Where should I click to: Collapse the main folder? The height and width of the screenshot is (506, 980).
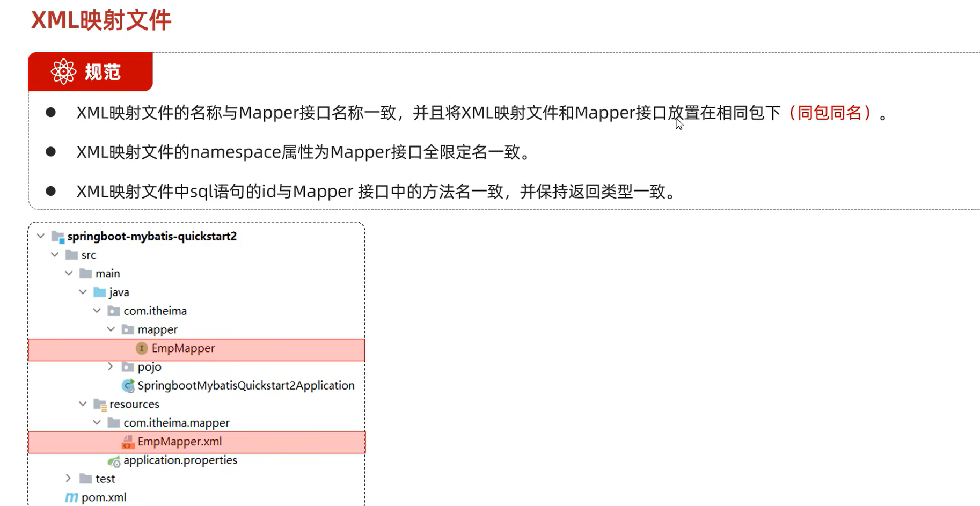pos(68,273)
